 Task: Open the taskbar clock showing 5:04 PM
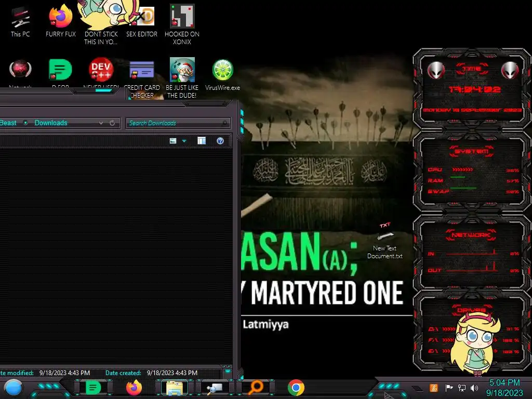(504, 388)
